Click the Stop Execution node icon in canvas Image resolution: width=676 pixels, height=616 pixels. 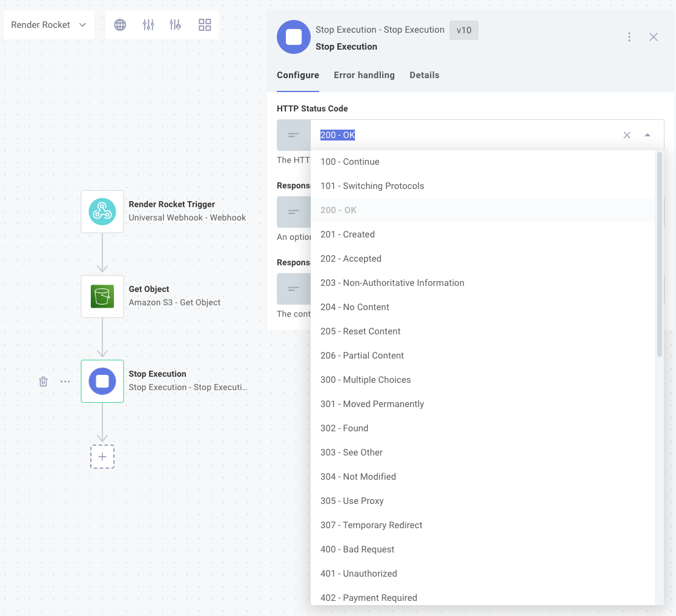pos(102,381)
